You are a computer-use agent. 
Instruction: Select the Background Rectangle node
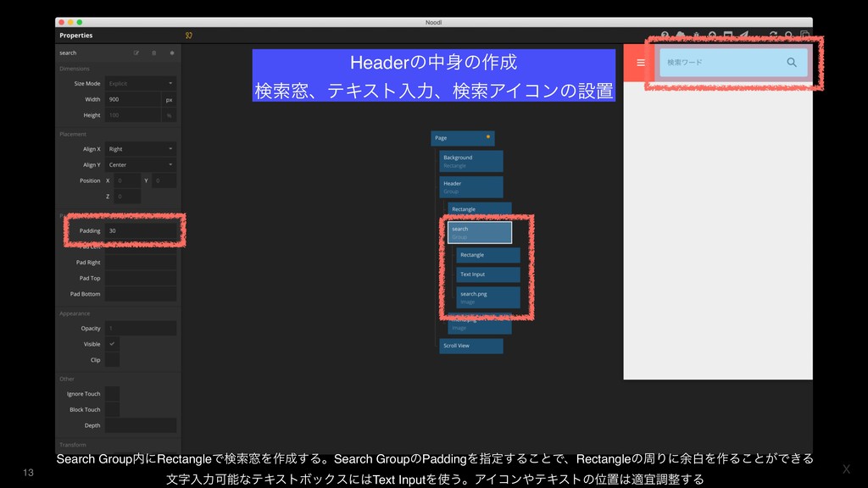(471, 161)
